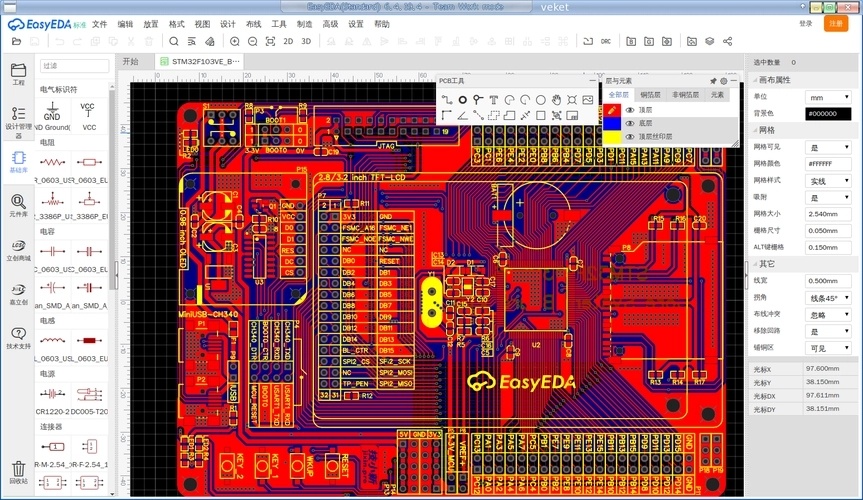Click the Zoom out magnifier icon
Image resolution: width=863 pixels, height=500 pixels.
point(253,41)
